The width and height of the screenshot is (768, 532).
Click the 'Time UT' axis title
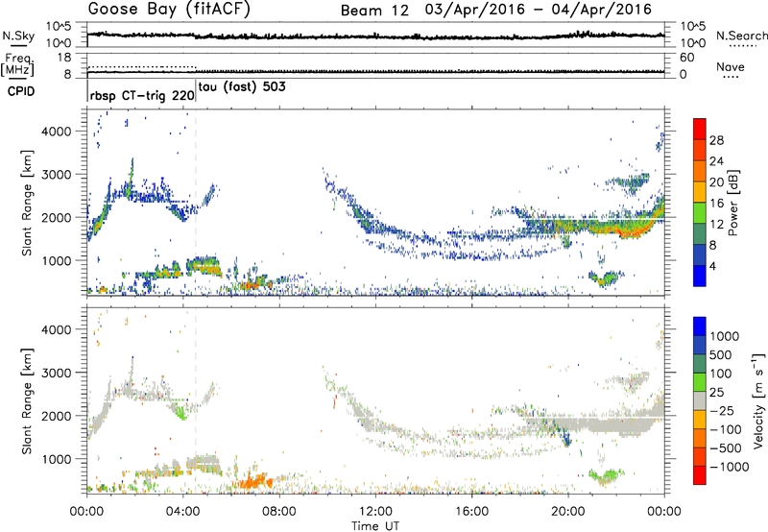[x=375, y=526]
